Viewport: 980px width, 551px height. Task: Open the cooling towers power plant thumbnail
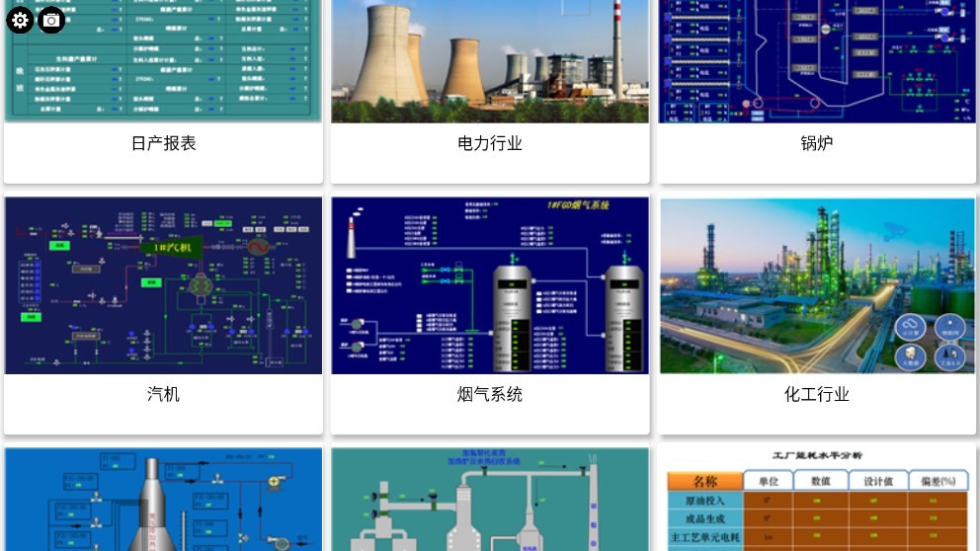coord(490,61)
